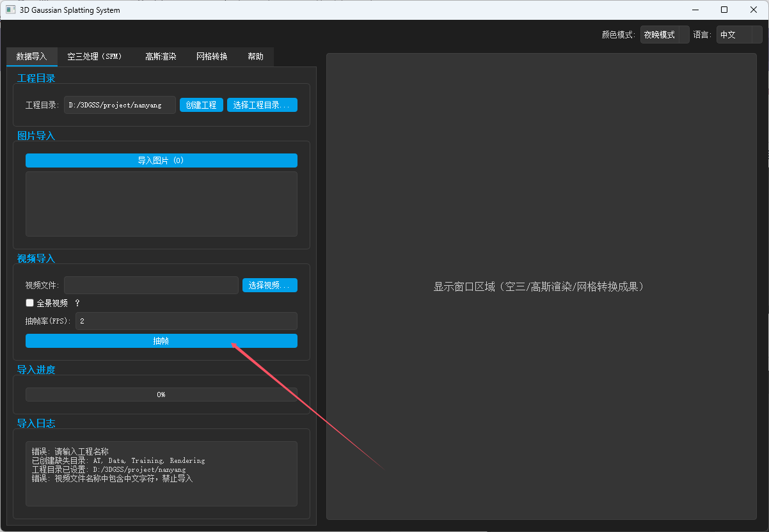Click the log line 错误: 视频文件名称中包含中文字符
This screenshot has width=769, height=532.
pyautogui.click(x=112, y=478)
